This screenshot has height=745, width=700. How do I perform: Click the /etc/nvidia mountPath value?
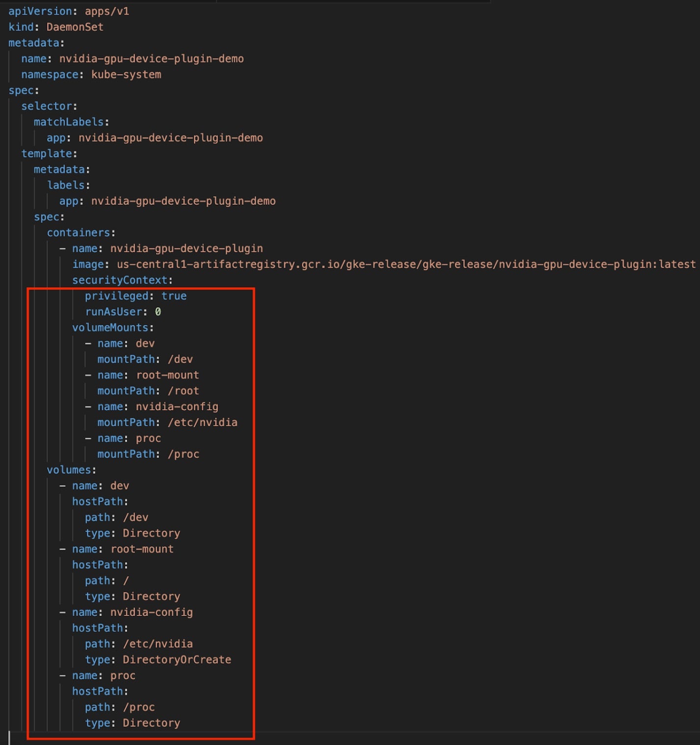[202, 423]
